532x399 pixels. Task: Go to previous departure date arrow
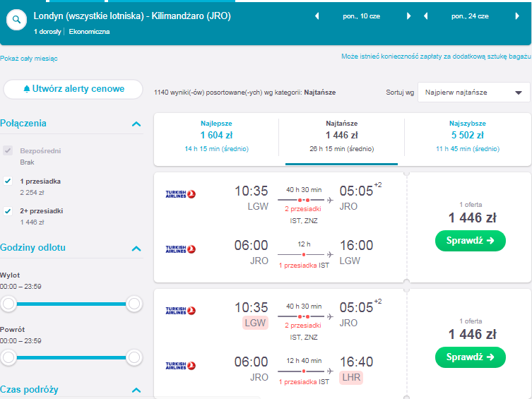317,16
